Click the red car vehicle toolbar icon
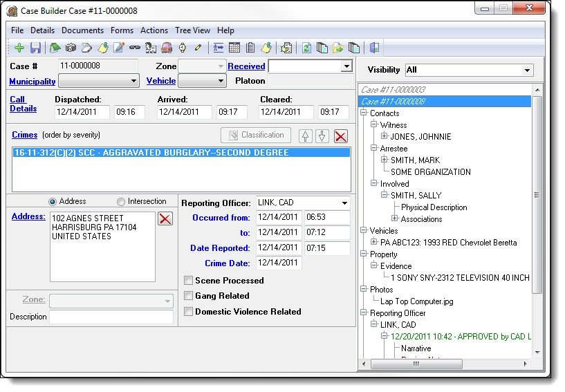Screen dimensions: 565x392 pyautogui.click(x=167, y=48)
